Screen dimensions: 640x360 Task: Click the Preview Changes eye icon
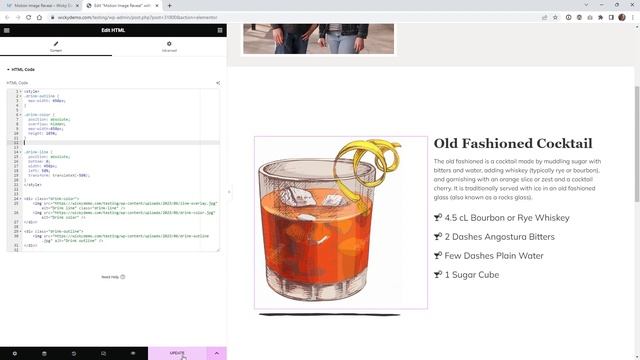pos(133,353)
